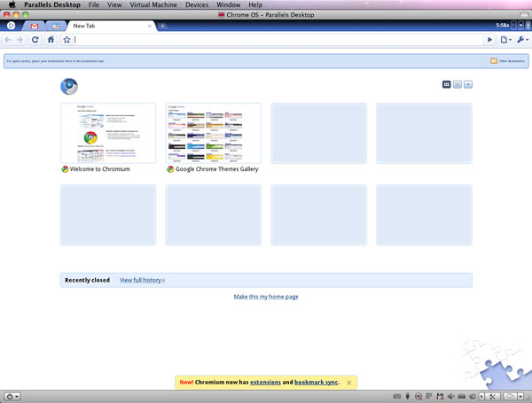
Task: Click the Google Chrome Themes Gallery title link
Action: (x=217, y=169)
